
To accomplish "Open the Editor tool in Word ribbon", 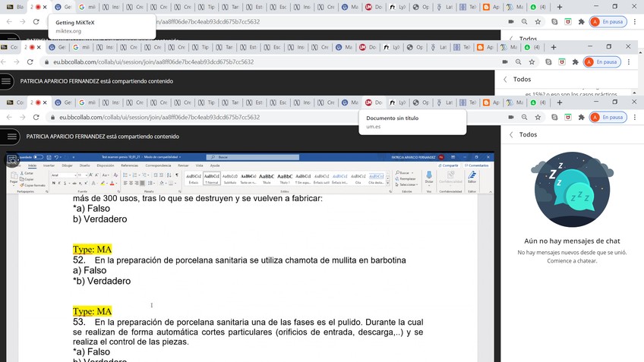I will click(472, 177).
